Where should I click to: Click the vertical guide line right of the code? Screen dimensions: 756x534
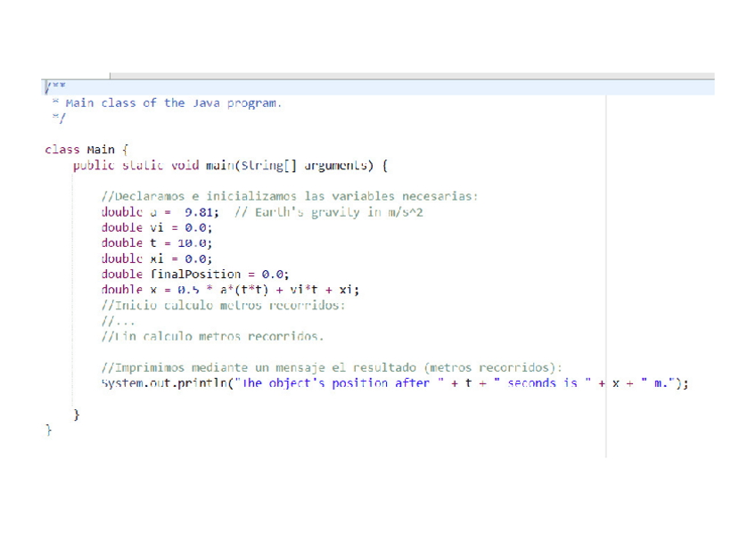pyautogui.click(x=605, y=267)
